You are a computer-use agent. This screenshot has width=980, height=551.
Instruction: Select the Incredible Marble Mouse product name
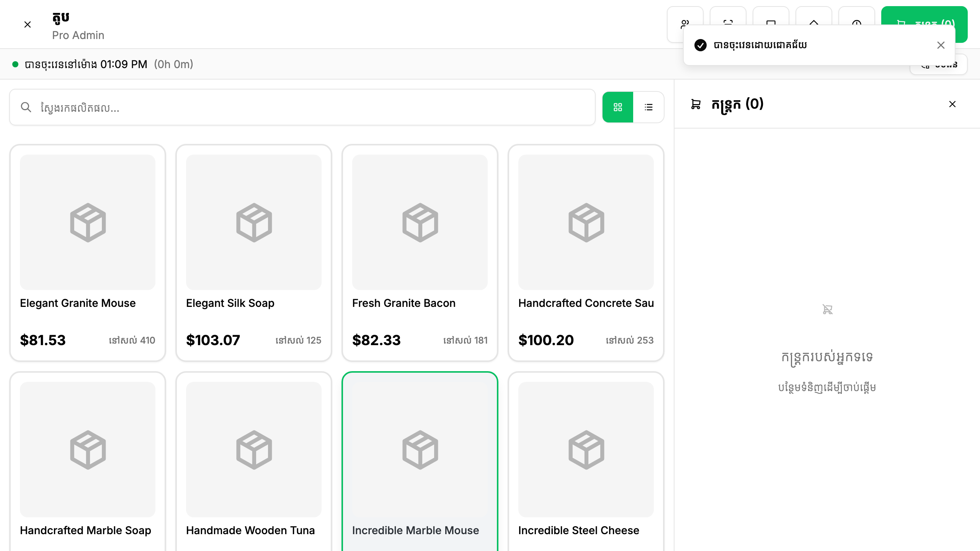point(415,530)
